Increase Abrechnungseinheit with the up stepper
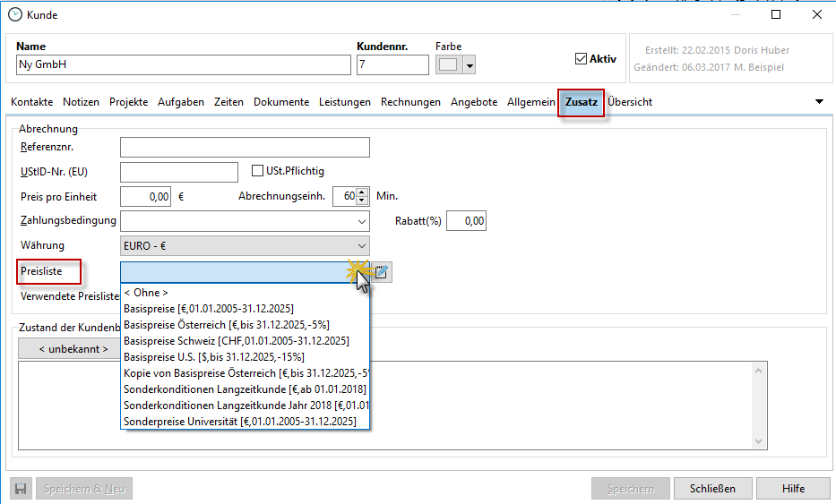 [361, 192]
